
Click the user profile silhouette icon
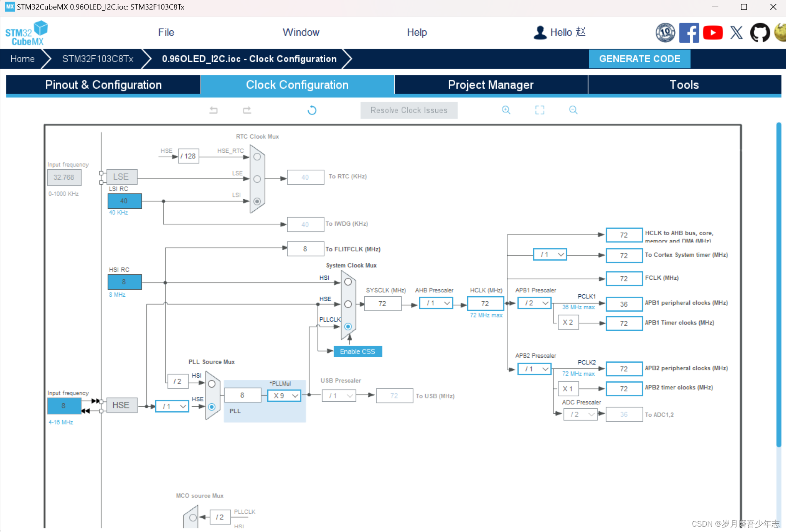coord(540,32)
